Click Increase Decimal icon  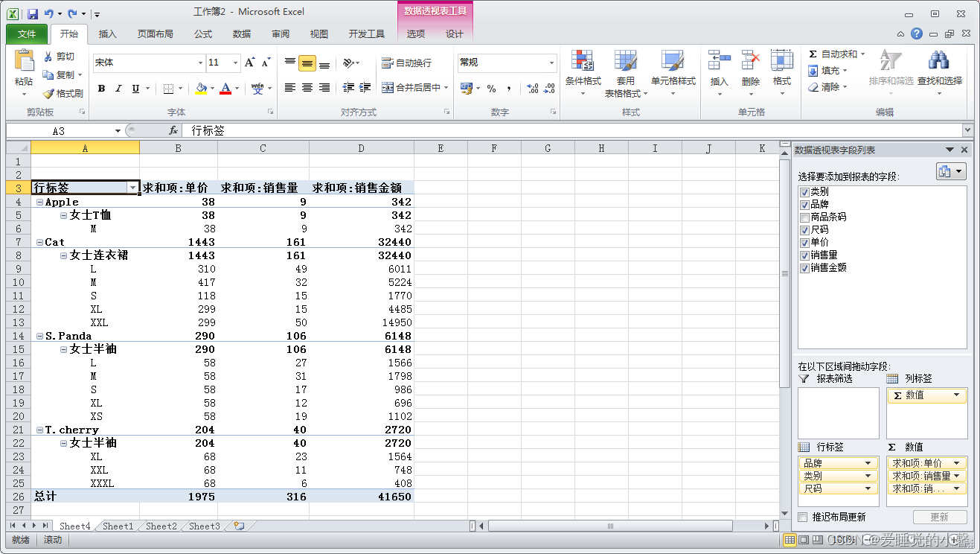533,89
